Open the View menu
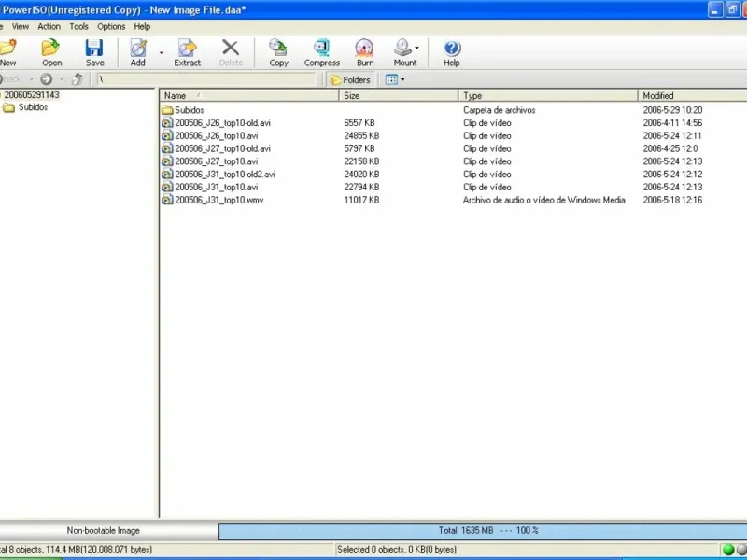Viewport: 747px width, 560px height. pos(20,27)
